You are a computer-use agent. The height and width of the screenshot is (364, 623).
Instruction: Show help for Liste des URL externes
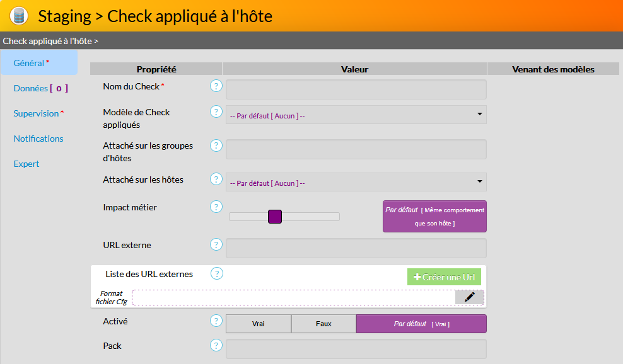click(217, 273)
